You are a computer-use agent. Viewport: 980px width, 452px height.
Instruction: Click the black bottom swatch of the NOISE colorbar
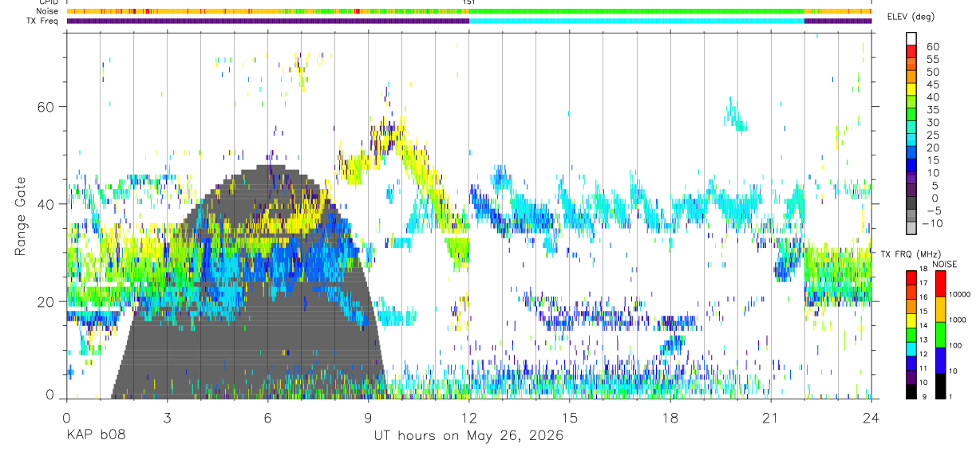940,385
